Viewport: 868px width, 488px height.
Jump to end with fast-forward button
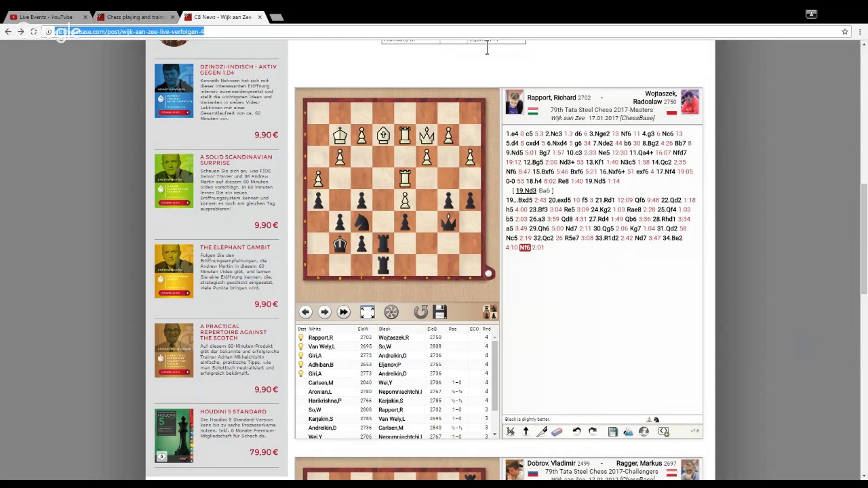(x=343, y=312)
